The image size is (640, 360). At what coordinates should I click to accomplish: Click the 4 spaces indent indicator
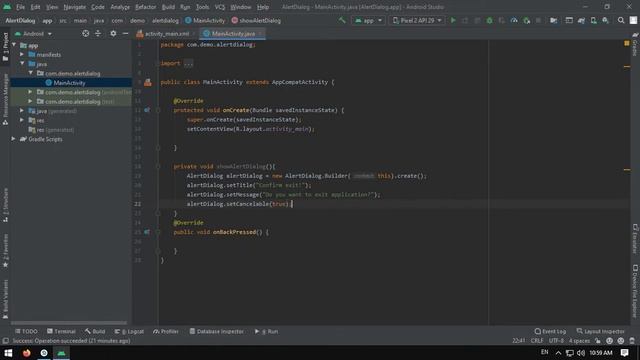579,341
